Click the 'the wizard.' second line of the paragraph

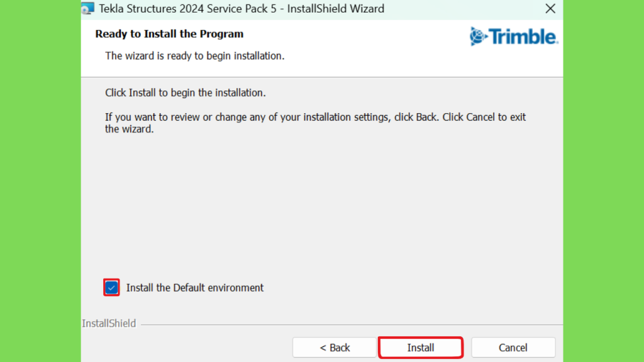tap(130, 129)
